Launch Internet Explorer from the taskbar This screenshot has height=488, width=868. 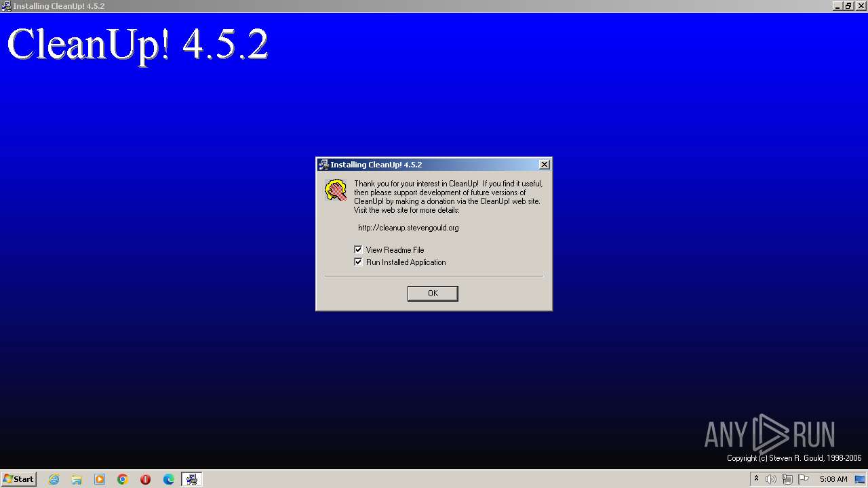point(54,479)
